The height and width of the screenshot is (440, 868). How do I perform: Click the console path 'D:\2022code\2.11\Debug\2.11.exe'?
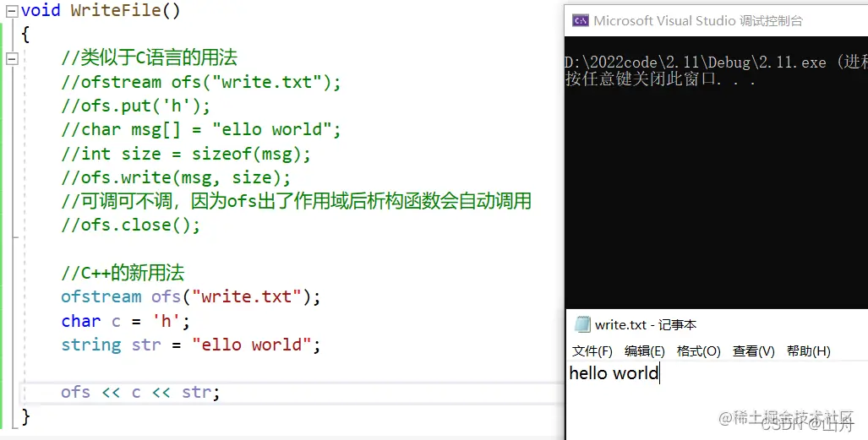pyautogui.click(x=696, y=62)
